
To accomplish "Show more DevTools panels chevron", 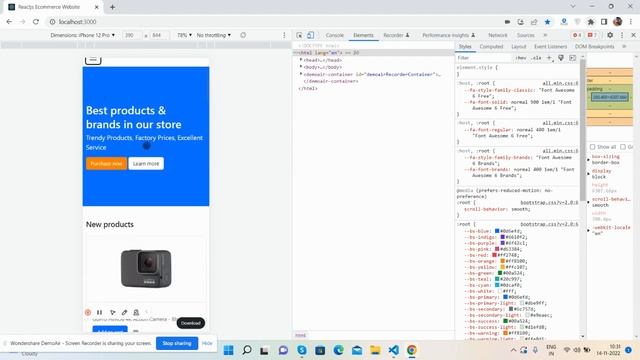I will 545,35.
